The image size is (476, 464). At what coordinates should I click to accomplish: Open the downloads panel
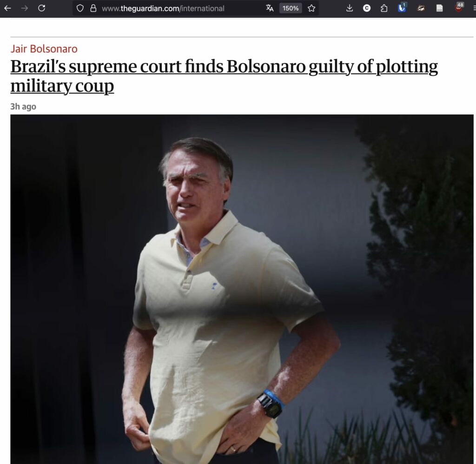coord(350,8)
